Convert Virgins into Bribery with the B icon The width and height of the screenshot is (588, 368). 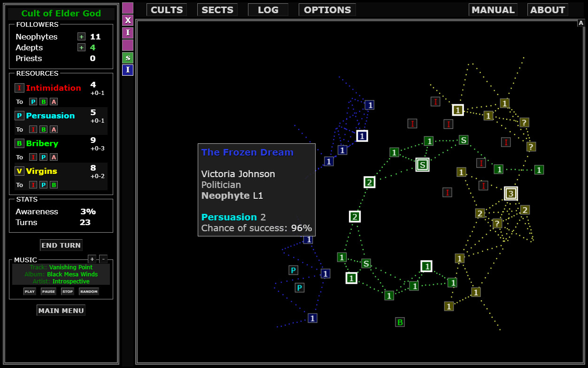coord(54,185)
